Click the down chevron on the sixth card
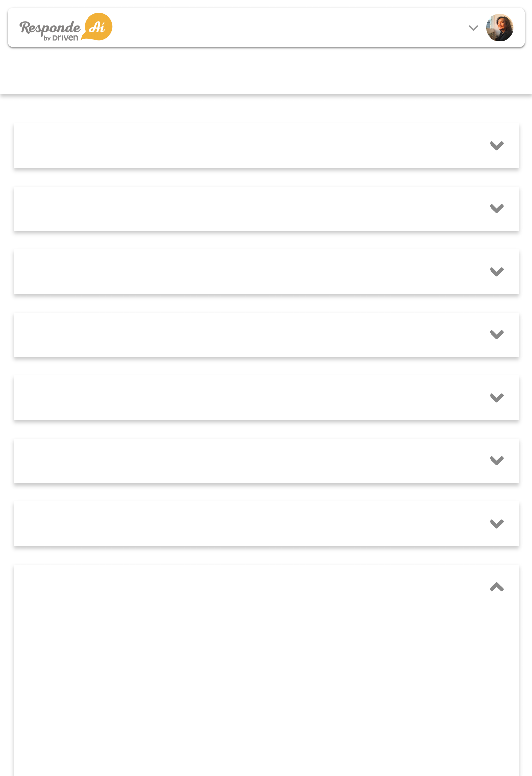Viewport: 532px width, 776px height. pyautogui.click(x=496, y=461)
